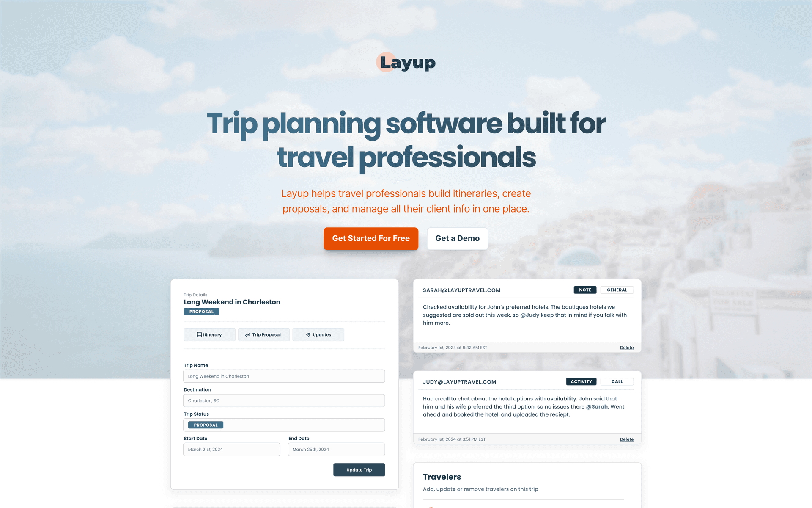Click the GENERAL tag on Sarah's note entry
Image resolution: width=812 pixels, height=508 pixels.
point(617,290)
